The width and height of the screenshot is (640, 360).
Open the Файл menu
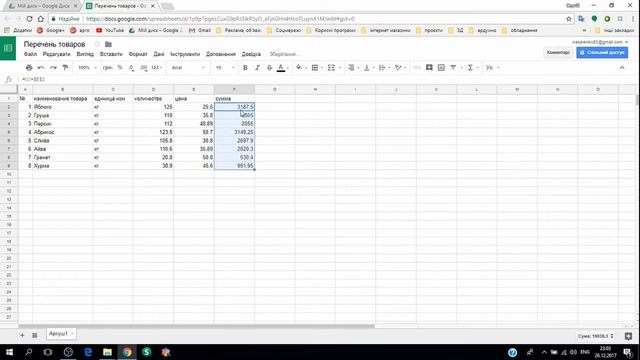point(30,54)
